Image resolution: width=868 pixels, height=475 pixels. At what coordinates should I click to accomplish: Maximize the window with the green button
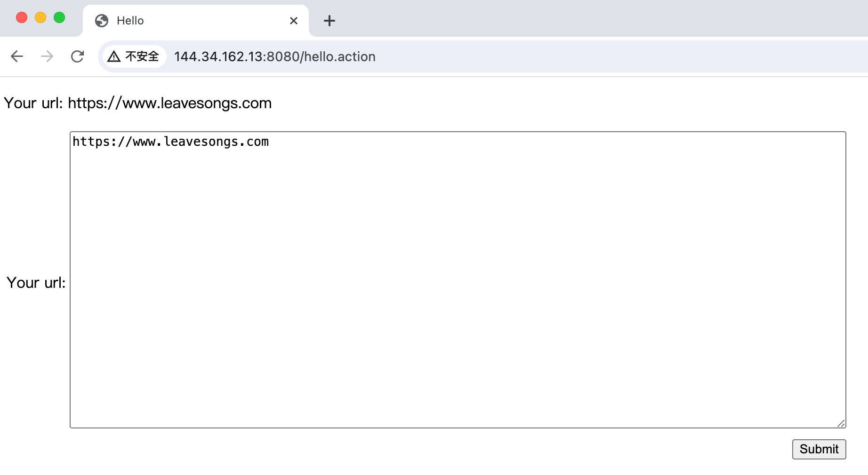coord(59,18)
